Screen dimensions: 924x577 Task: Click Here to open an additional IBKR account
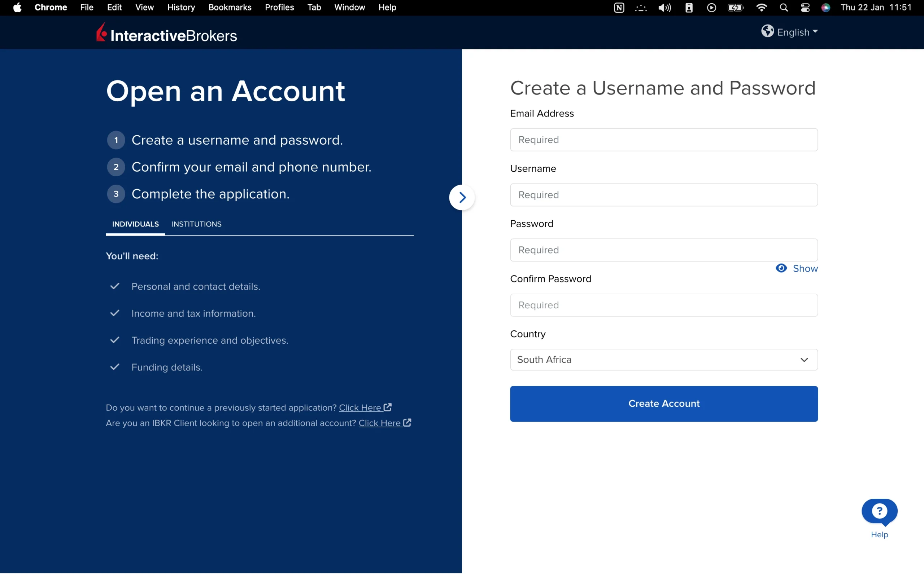(x=380, y=422)
